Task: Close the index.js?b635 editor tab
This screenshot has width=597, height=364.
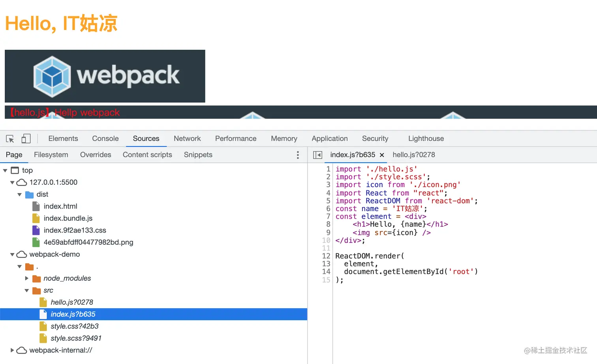Action: coord(382,155)
